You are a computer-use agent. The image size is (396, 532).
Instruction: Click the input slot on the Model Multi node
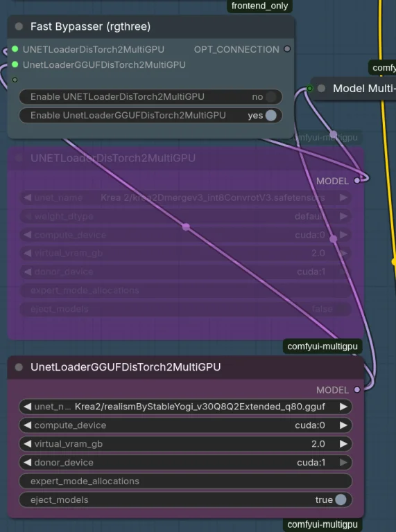pyautogui.click(x=309, y=89)
